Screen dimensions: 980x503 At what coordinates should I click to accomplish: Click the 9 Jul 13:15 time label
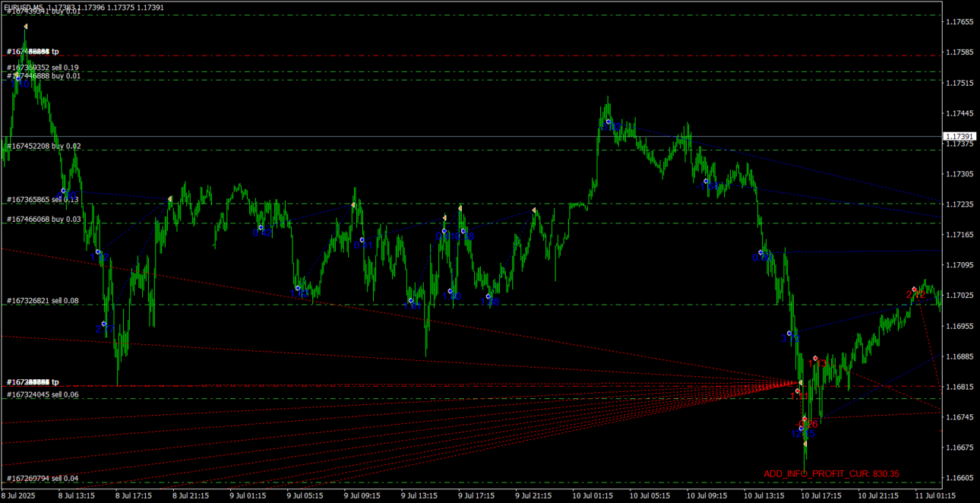pyautogui.click(x=419, y=495)
